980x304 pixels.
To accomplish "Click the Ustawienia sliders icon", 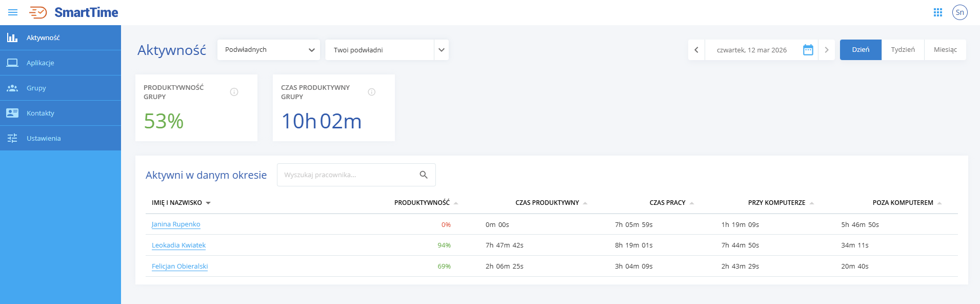I will coord(12,138).
